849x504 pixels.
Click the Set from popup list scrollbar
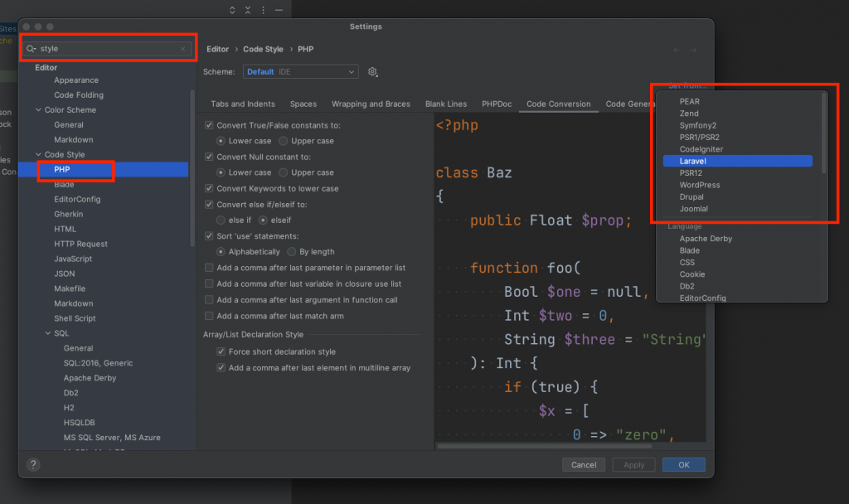(x=824, y=133)
